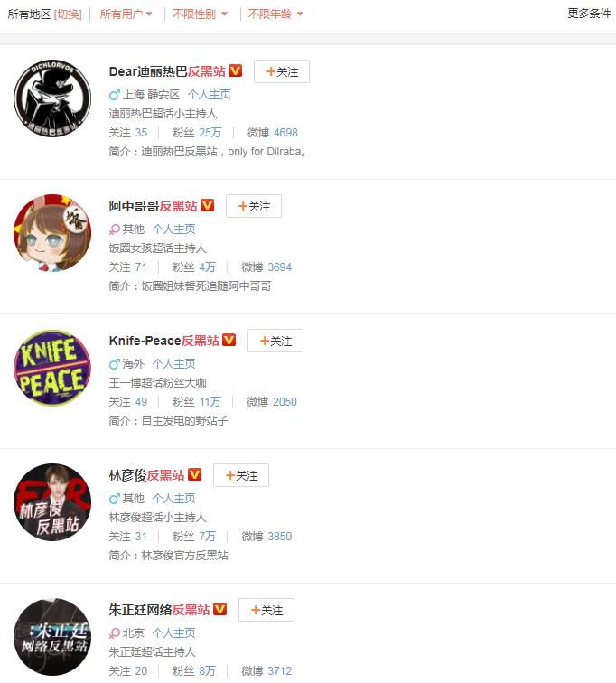Follow Knife-Peace反黑站 with +关注 button

[275, 341]
